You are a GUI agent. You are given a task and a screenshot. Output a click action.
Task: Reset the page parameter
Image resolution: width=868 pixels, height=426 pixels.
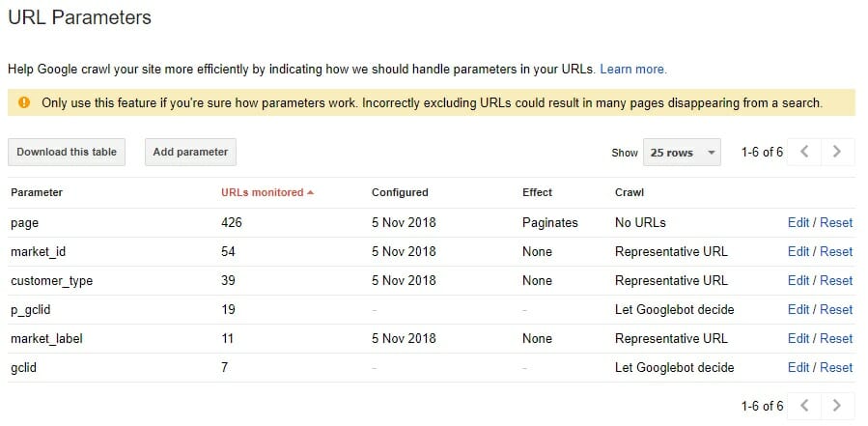836,222
